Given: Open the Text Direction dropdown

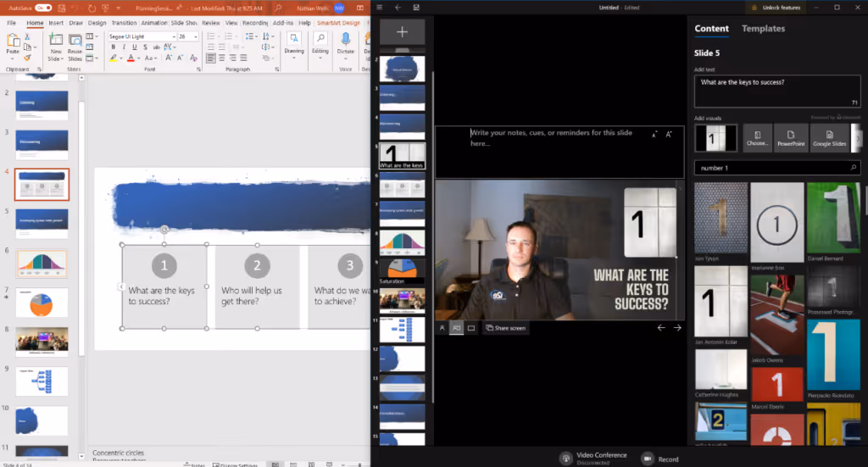Looking at the screenshot, I should click(x=267, y=36).
